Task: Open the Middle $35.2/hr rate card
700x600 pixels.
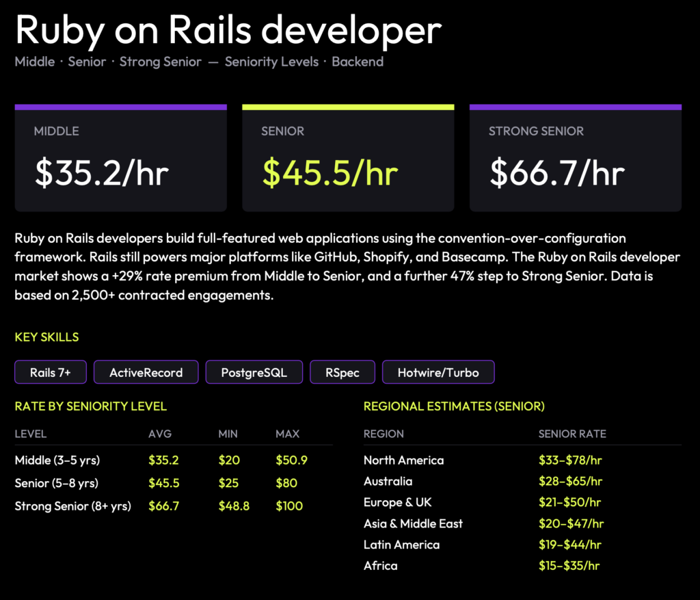Action: click(120, 158)
